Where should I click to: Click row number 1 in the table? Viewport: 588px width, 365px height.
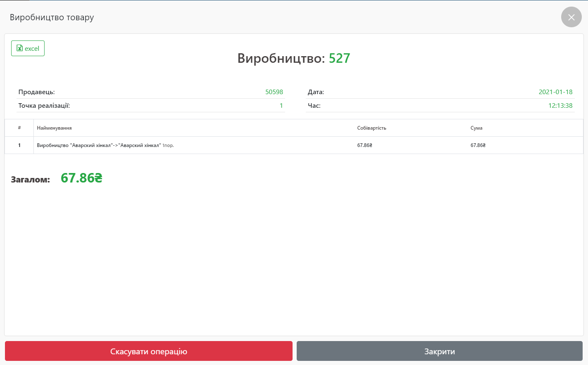coord(19,145)
